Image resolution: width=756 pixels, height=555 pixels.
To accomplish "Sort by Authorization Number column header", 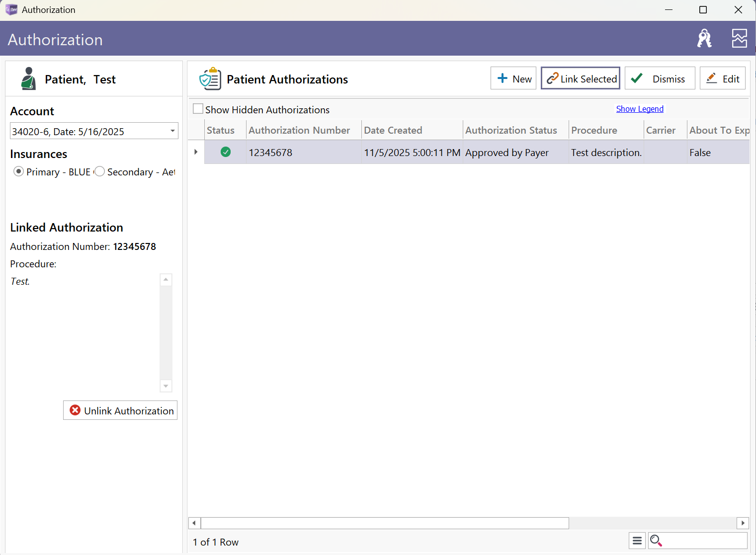I will point(299,130).
